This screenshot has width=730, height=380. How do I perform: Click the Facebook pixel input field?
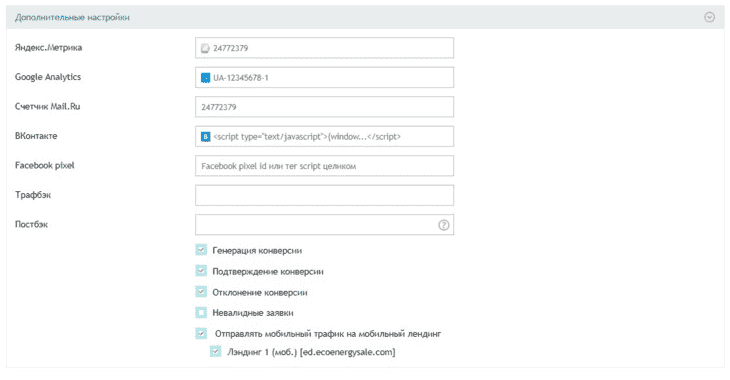point(324,166)
